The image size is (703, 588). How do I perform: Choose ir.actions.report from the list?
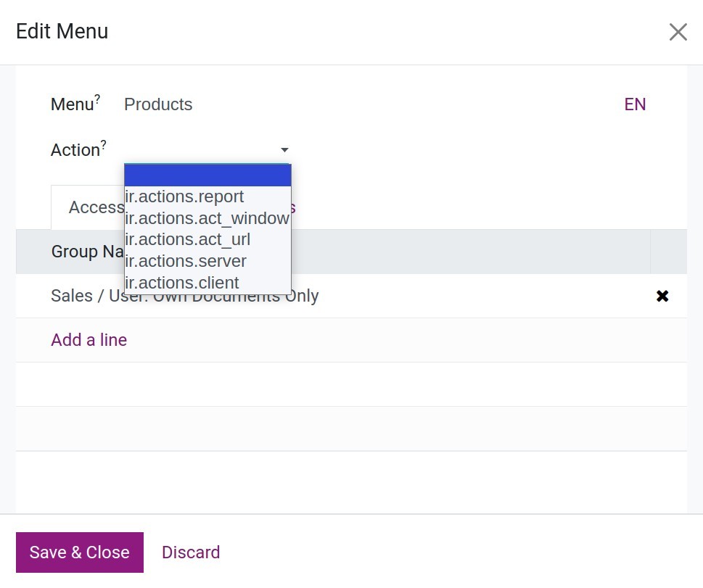(x=185, y=196)
